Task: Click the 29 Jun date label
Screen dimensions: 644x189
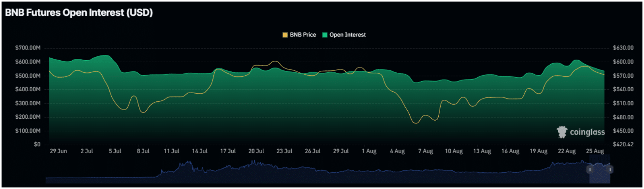Action: (x=58, y=151)
